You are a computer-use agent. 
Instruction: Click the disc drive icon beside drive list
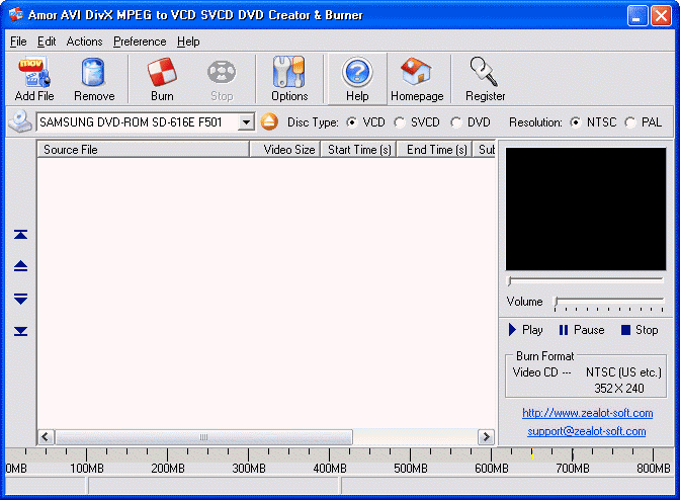(20, 122)
